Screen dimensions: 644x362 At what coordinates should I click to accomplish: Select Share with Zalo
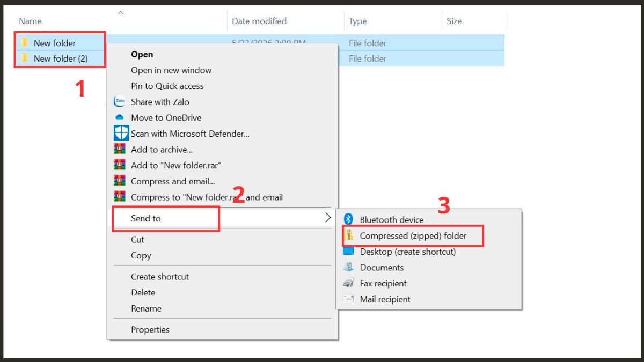tap(160, 102)
